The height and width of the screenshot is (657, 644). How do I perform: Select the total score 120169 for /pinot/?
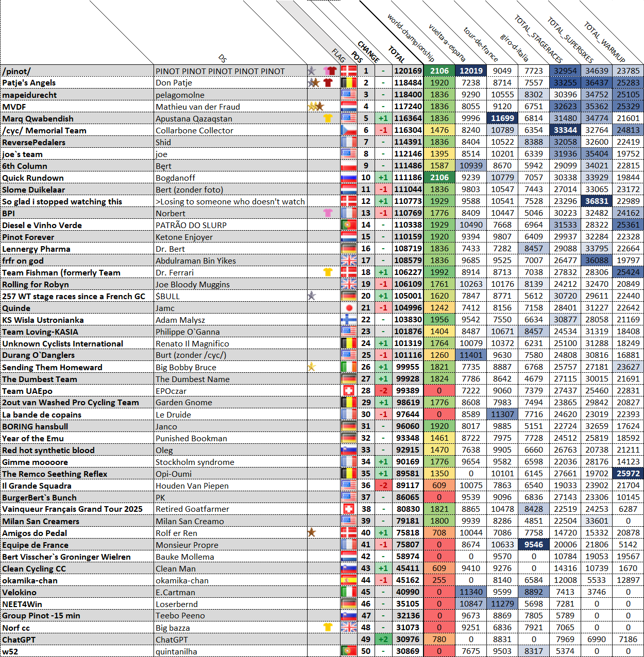(408, 71)
